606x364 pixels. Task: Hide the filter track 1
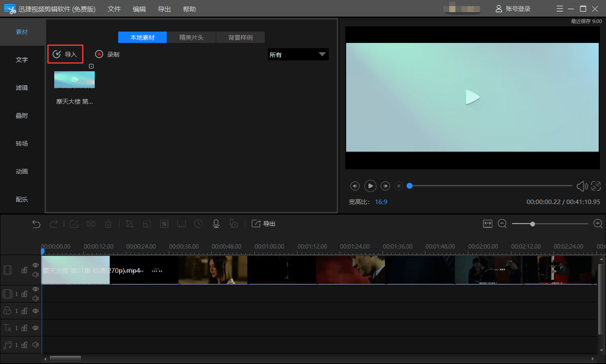tap(36, 311)
